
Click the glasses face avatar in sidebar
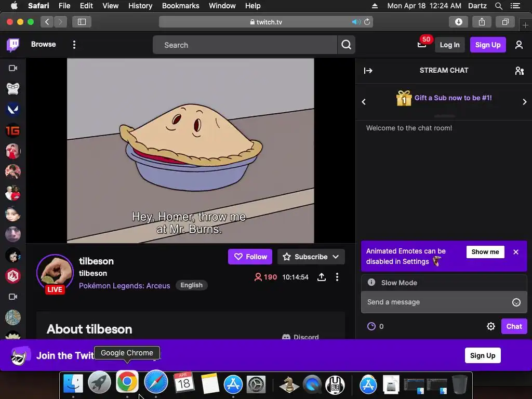pos(13,88)
